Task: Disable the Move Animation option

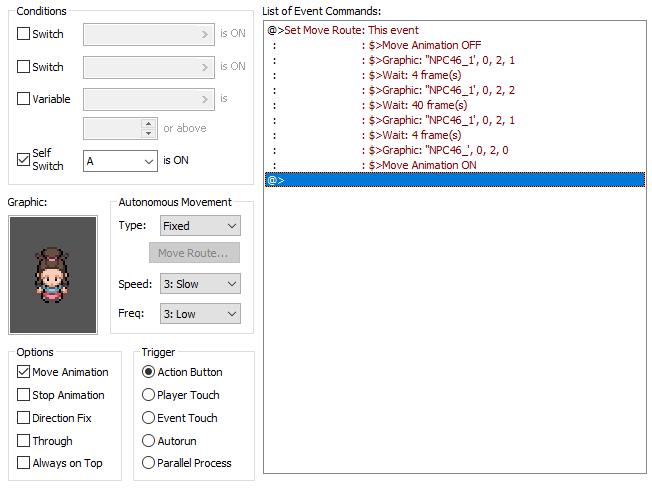Action: pos(24,372)
